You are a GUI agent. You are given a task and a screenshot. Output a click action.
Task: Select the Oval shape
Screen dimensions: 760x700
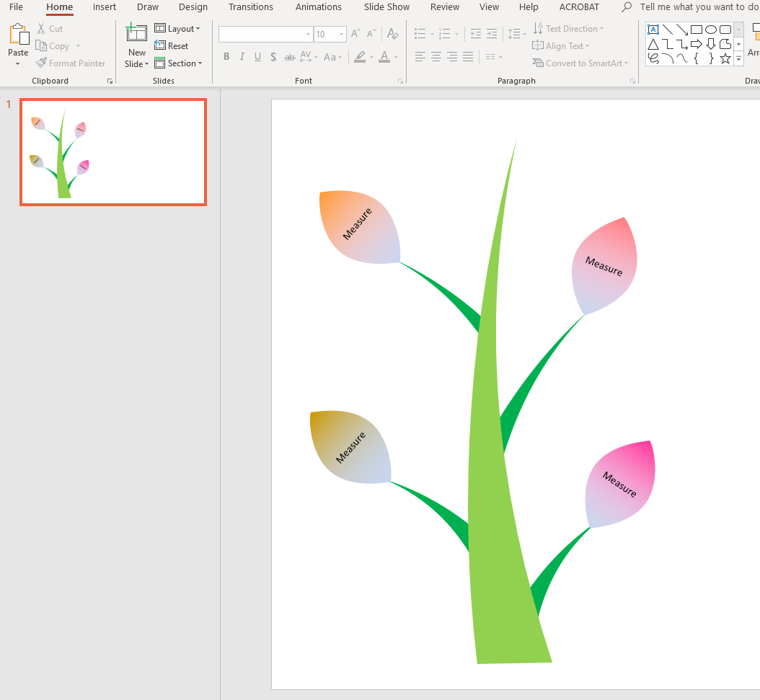(x=711, y=30)
